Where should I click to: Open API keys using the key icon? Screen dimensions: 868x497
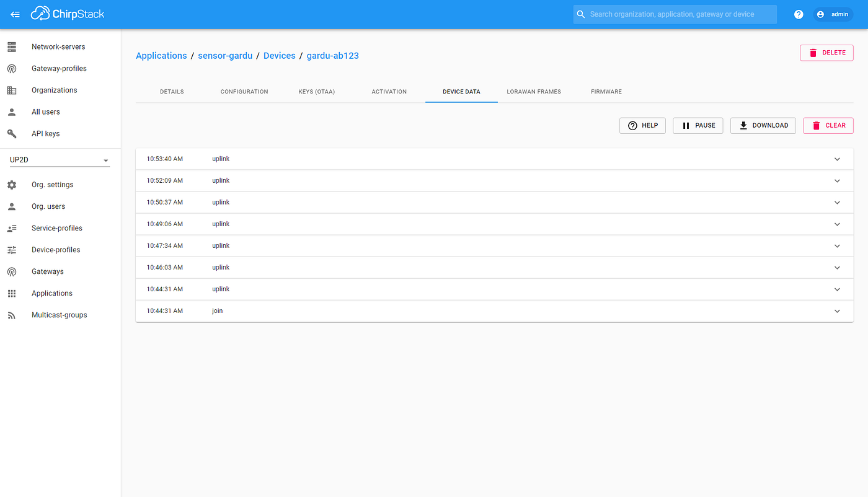pos(11,133)
